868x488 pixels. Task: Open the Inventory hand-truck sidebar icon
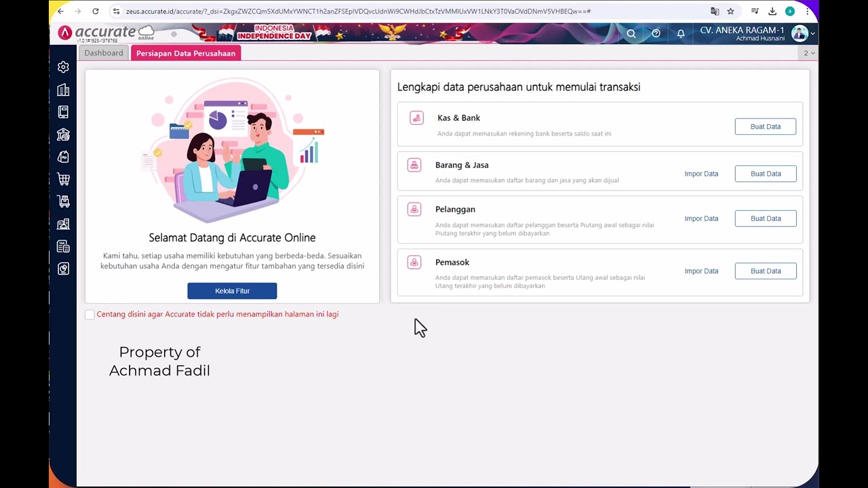click(x=63, y=201)
